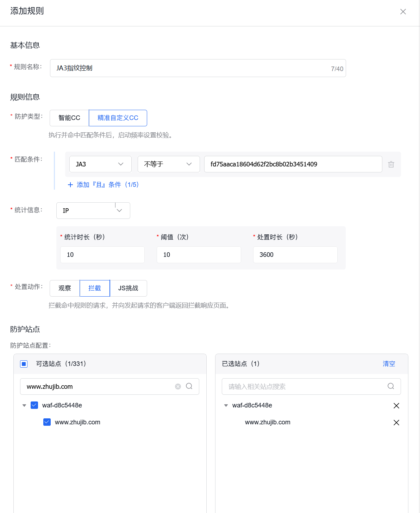
Task: Click the plus icon to add a condition
Action: tap(70, 184)
